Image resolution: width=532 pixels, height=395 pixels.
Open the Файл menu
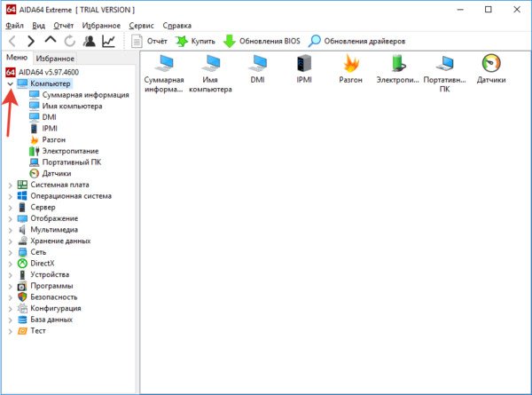click(x=14, y=26)
